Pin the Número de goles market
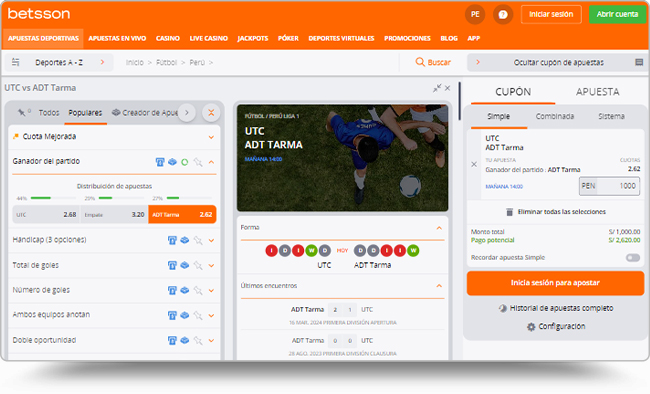 click(x=198, y=290)
